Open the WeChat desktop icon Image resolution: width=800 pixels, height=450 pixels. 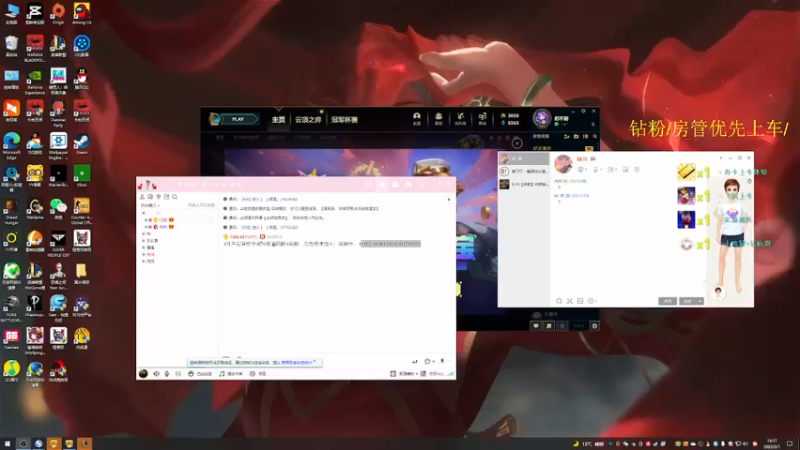[58, 208]
